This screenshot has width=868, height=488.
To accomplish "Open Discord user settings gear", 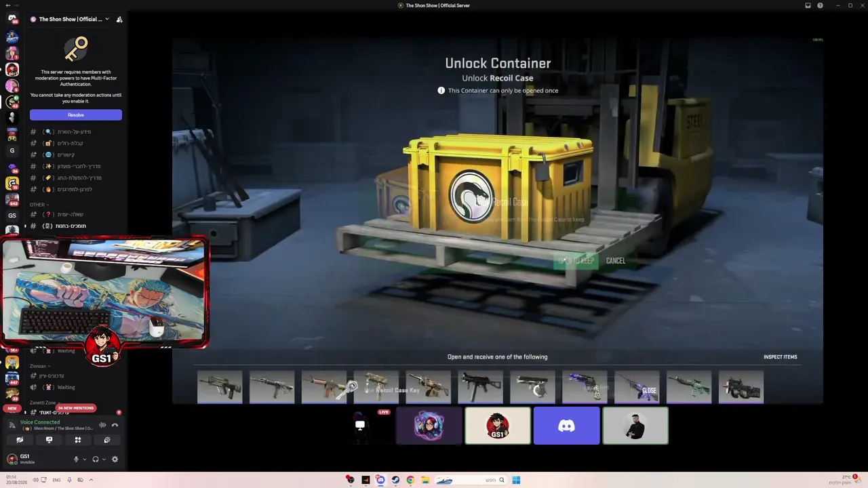I will coord(115,460).
